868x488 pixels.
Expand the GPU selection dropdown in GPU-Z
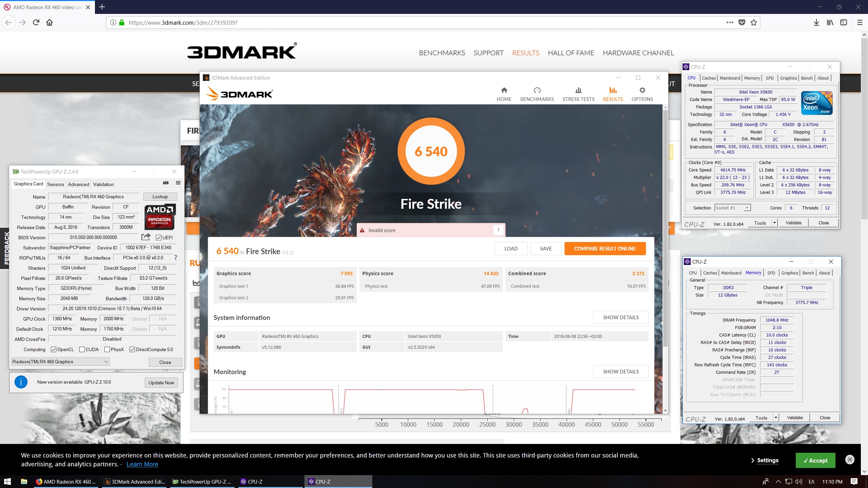pos(60,362)
